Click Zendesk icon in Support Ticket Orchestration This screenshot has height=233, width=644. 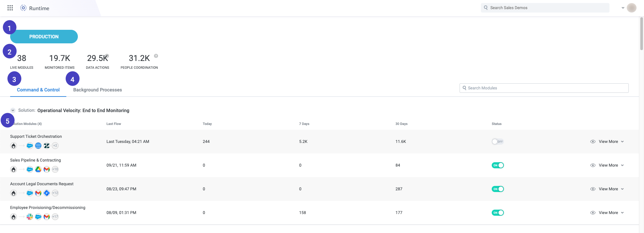point(47,146)
